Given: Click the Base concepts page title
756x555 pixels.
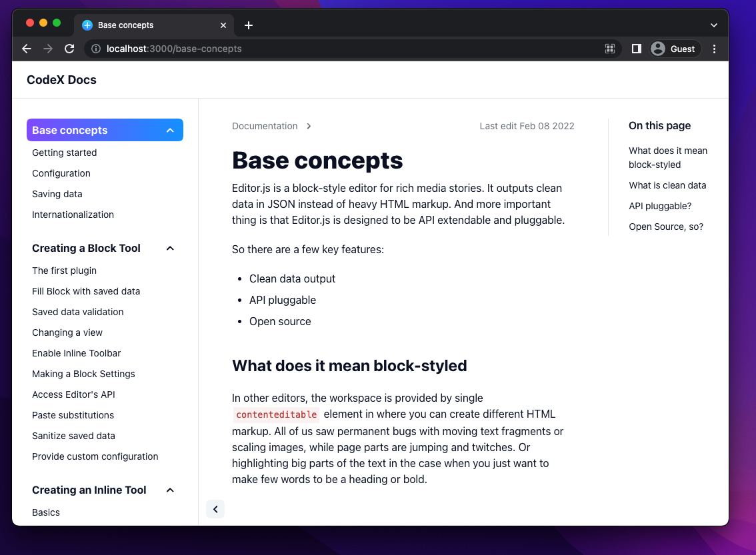Looking at the screenshot, I should (317, 161).
